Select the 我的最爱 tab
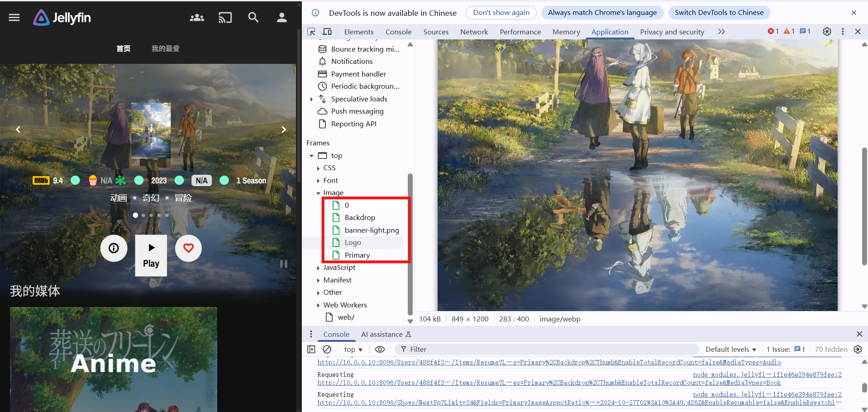The height and width of the screenshot is (412, 868). tap(165, 48)
